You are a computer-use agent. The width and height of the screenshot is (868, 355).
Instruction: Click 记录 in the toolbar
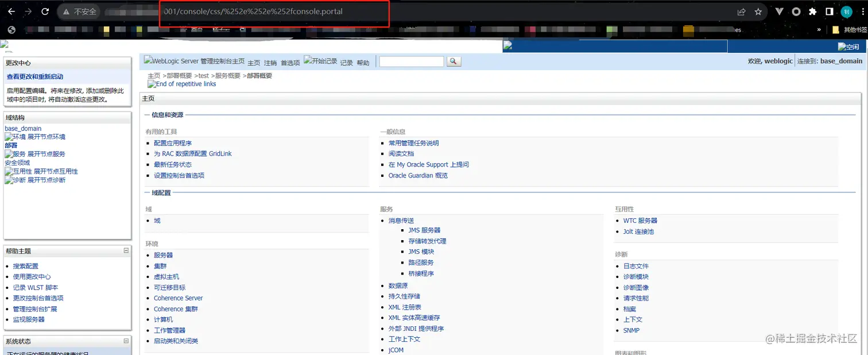click(347, 63)
